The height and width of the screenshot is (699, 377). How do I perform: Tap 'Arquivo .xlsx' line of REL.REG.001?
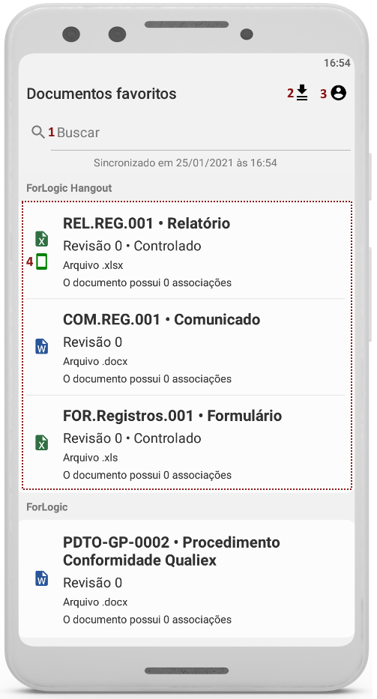pos(93,265)
